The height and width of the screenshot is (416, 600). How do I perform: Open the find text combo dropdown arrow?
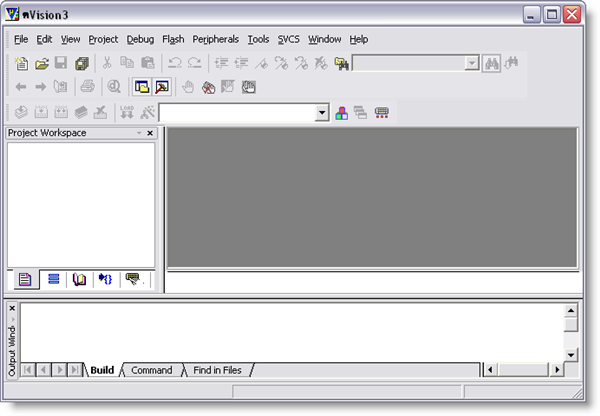click(x=472, y=63)
